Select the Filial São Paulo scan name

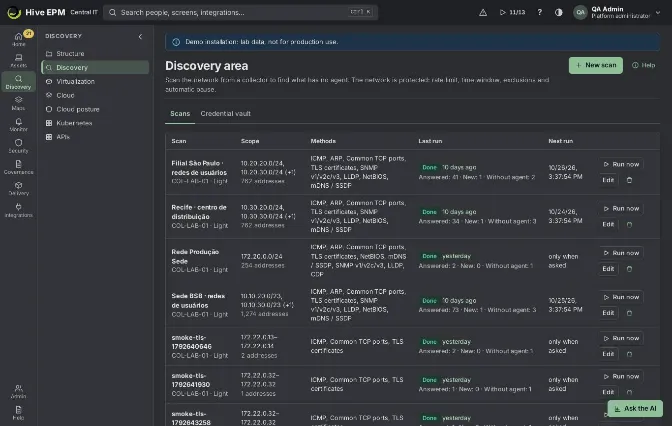(x=199, y=168)
